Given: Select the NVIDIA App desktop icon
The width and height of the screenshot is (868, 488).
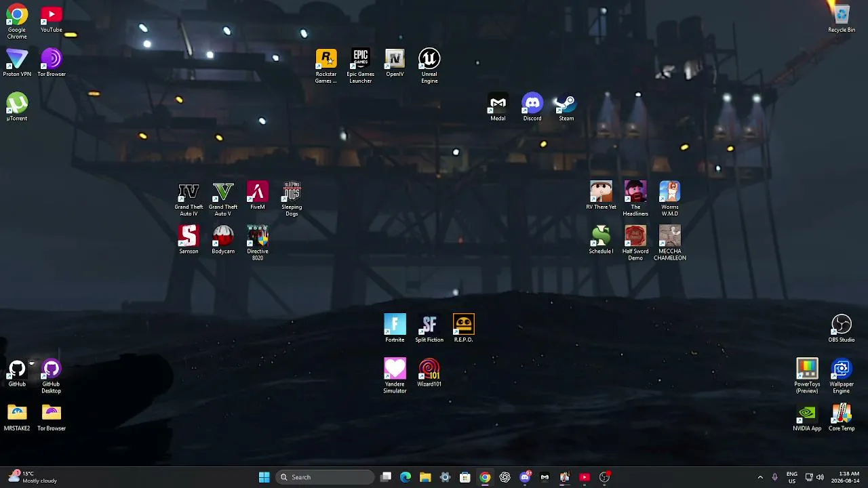Looking at the screenshot, I should click(807, 417).
